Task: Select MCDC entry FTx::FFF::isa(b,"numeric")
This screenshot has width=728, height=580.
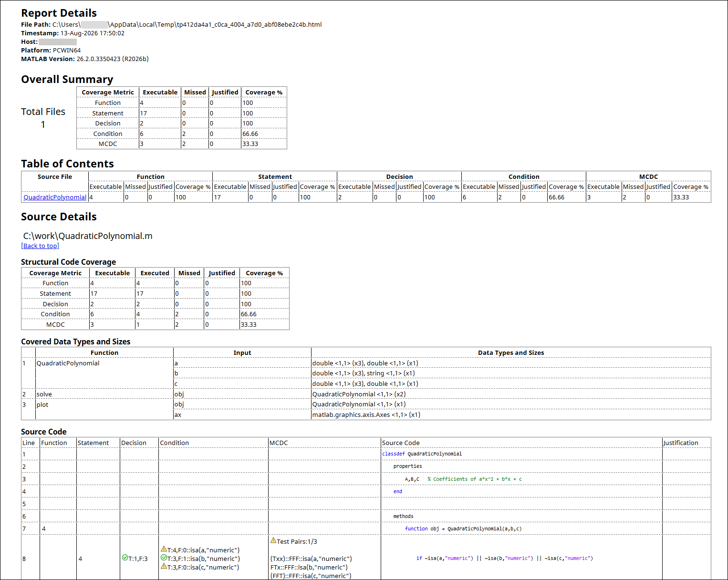Action: click(x=309, y=567)
